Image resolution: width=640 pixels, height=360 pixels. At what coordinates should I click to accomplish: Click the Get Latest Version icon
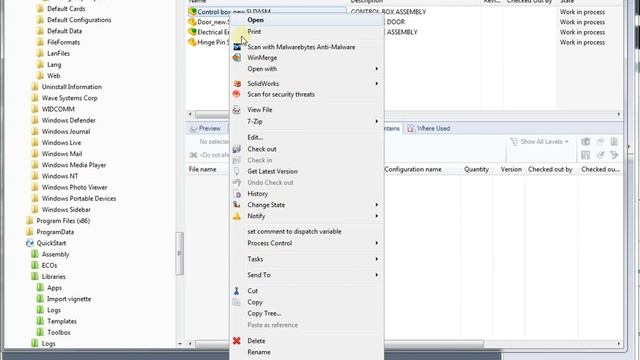coord(237,171)
